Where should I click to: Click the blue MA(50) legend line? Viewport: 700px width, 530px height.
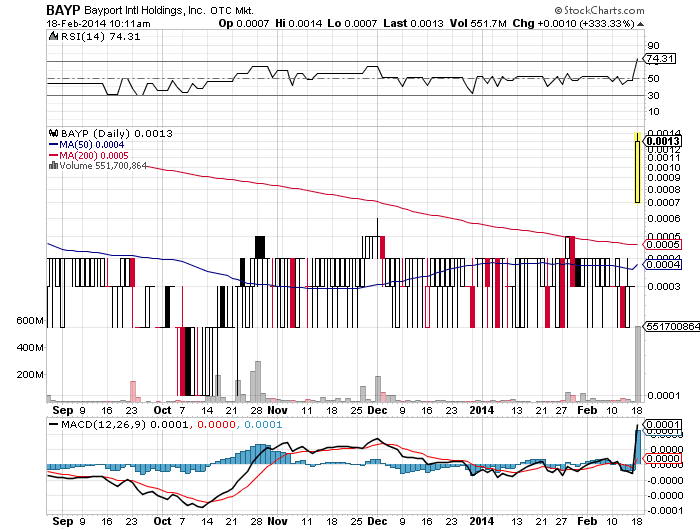53,145
